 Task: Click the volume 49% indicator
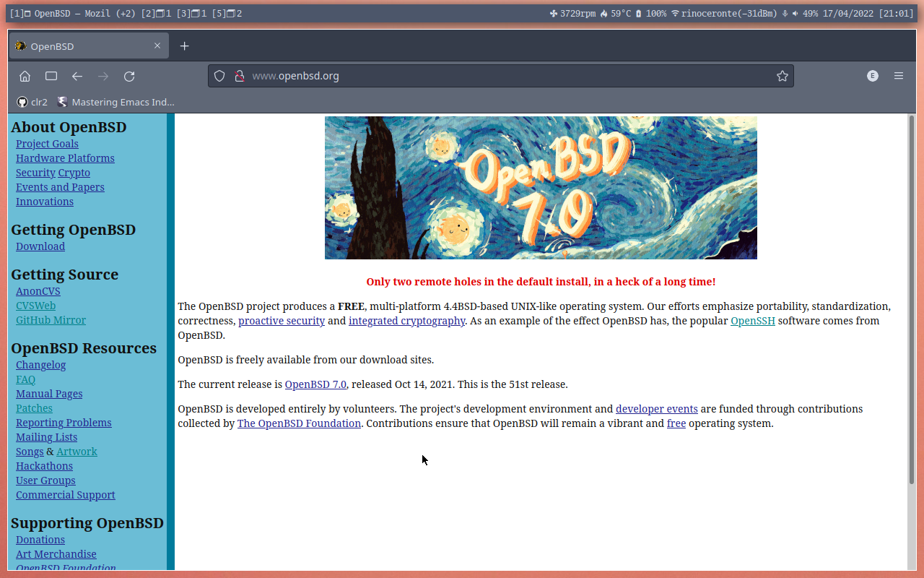coord(805,13)
